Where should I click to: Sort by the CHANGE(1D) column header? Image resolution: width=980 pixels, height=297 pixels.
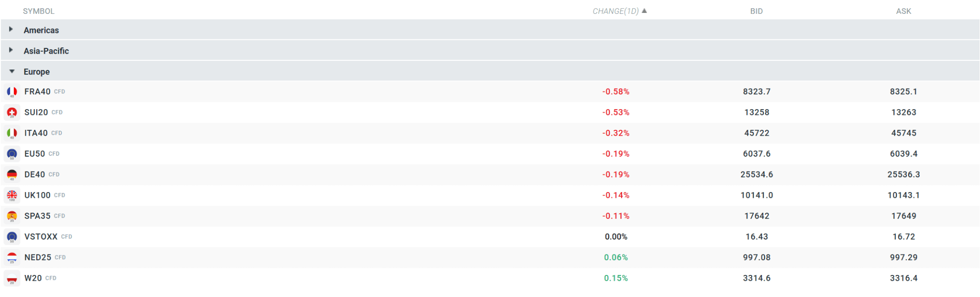click(615, 11)
